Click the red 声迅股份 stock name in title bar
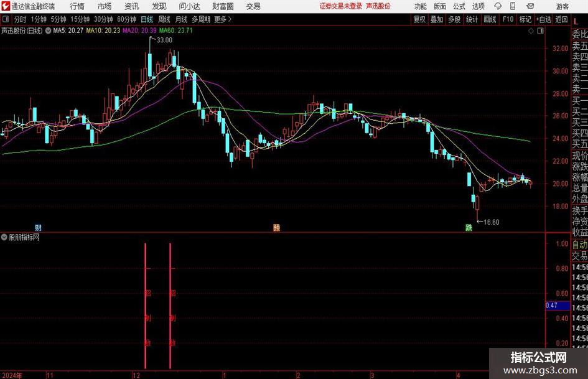 point(378,6)
